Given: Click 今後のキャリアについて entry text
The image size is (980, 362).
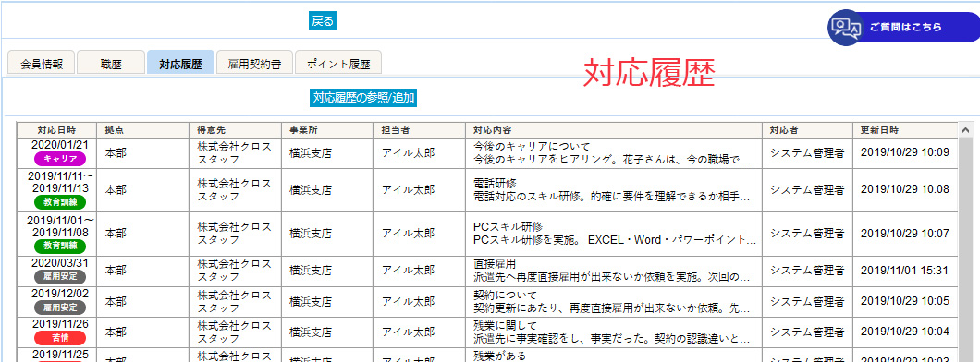Looking at the screenshot, I should [x=533, y=147].
